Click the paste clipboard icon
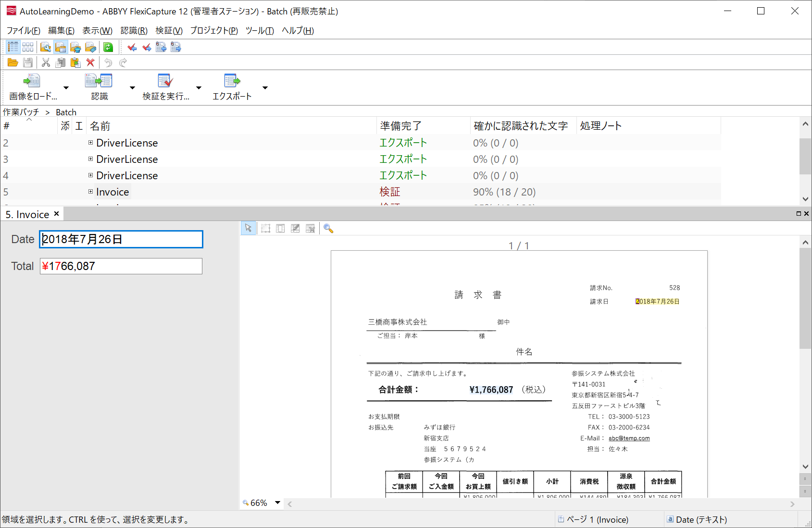812x528 pixels. [75, 62]
